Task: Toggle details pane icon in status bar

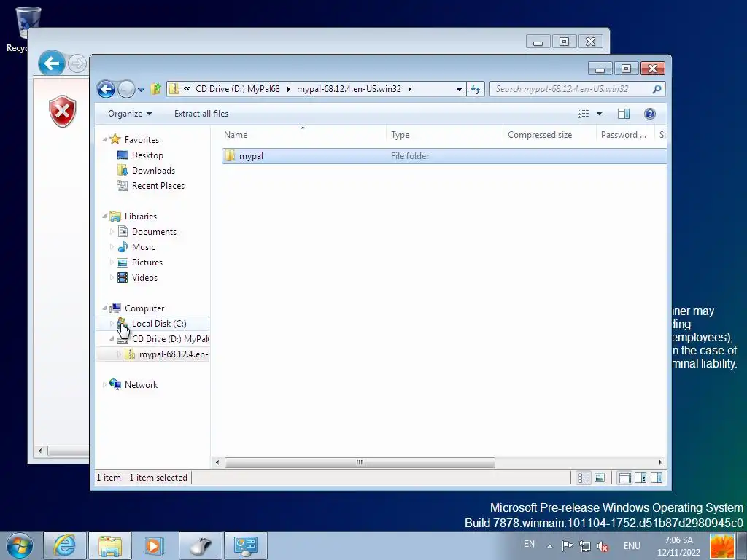Action: 640,478
